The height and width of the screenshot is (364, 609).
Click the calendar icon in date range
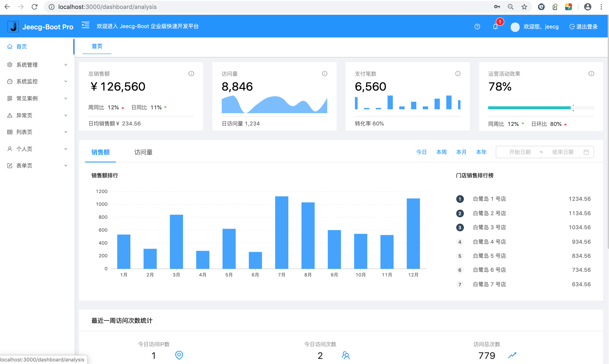pyautogui.click(x=586, y=152)
